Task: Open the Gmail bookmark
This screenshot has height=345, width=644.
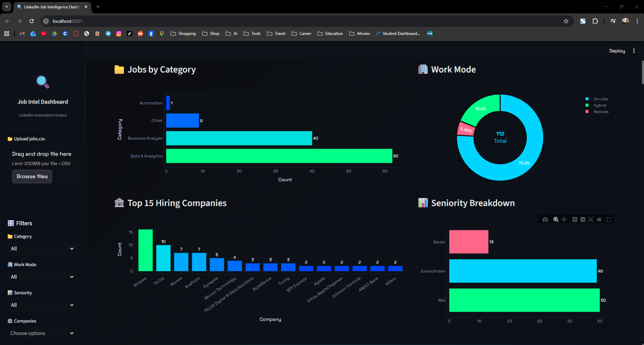Action: (x=22, y=34)
